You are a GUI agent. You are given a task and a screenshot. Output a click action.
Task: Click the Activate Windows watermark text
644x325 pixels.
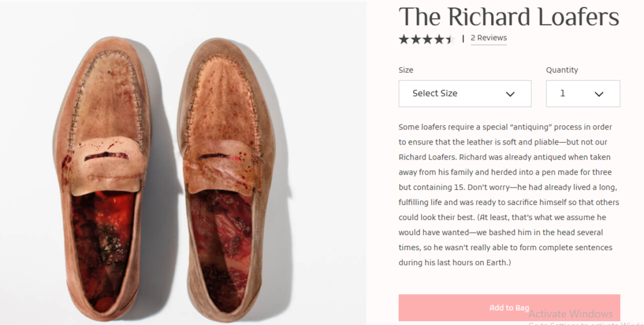(570, 314)
